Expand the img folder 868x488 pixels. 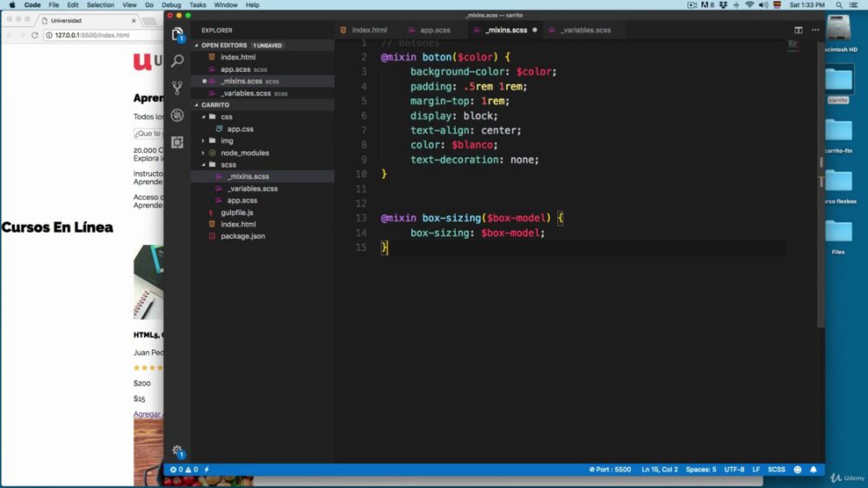pos(227,141)
